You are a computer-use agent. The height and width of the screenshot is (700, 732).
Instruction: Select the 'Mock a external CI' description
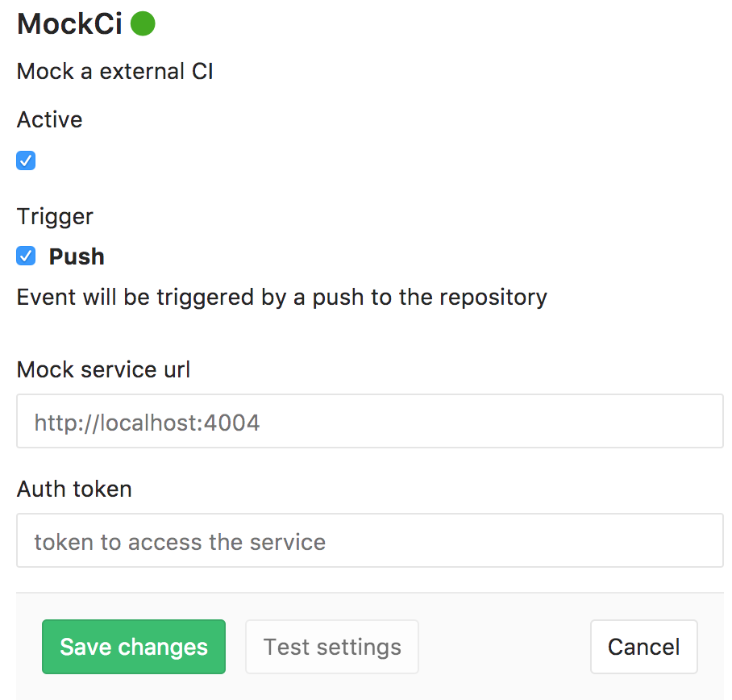coord(114,71)
